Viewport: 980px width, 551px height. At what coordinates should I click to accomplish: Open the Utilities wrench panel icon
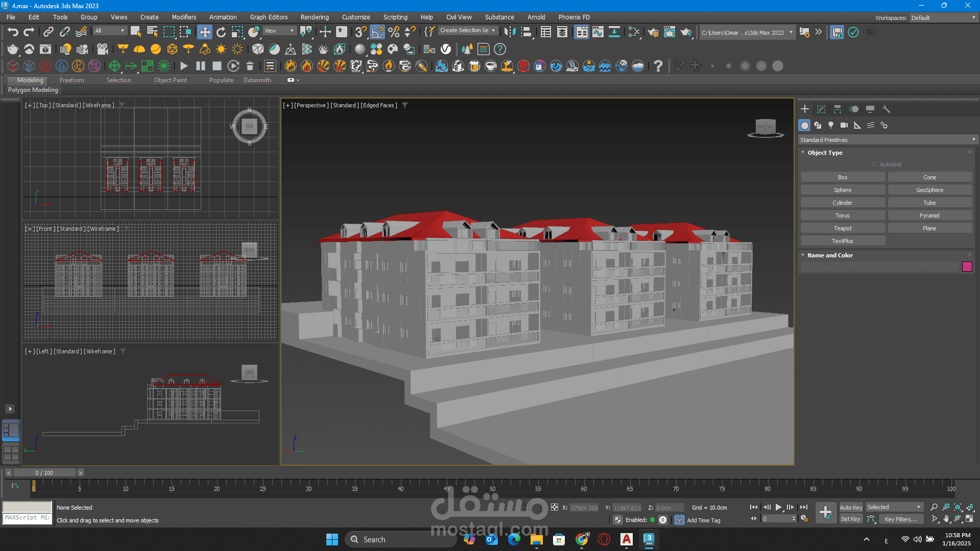point(887,109)
